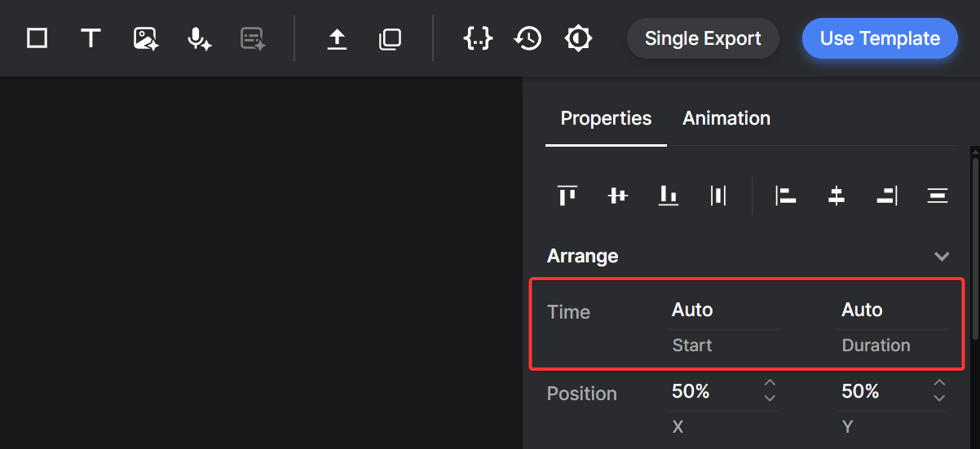The image size is (980, 449).
Task: Open the AI image generator tool
Action: 145,38
